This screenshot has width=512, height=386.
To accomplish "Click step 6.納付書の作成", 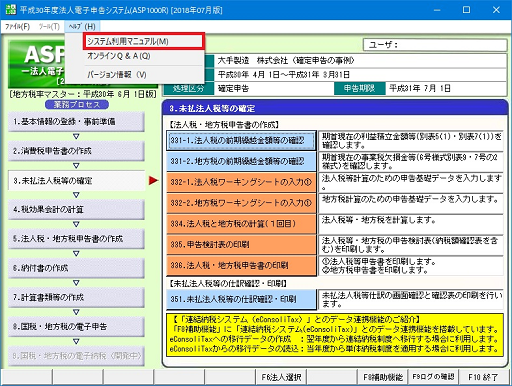I will tap(76, 268).
